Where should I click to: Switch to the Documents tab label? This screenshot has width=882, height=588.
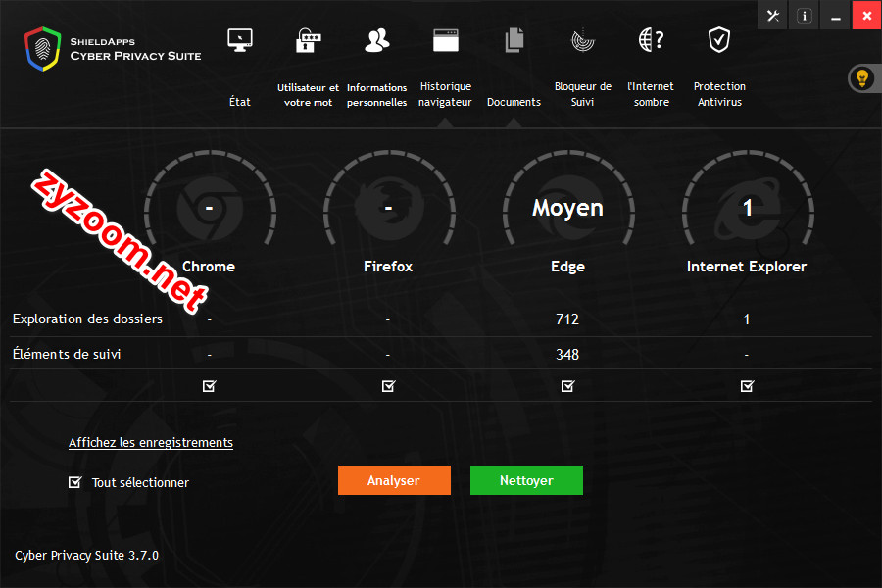coord(514,102)
